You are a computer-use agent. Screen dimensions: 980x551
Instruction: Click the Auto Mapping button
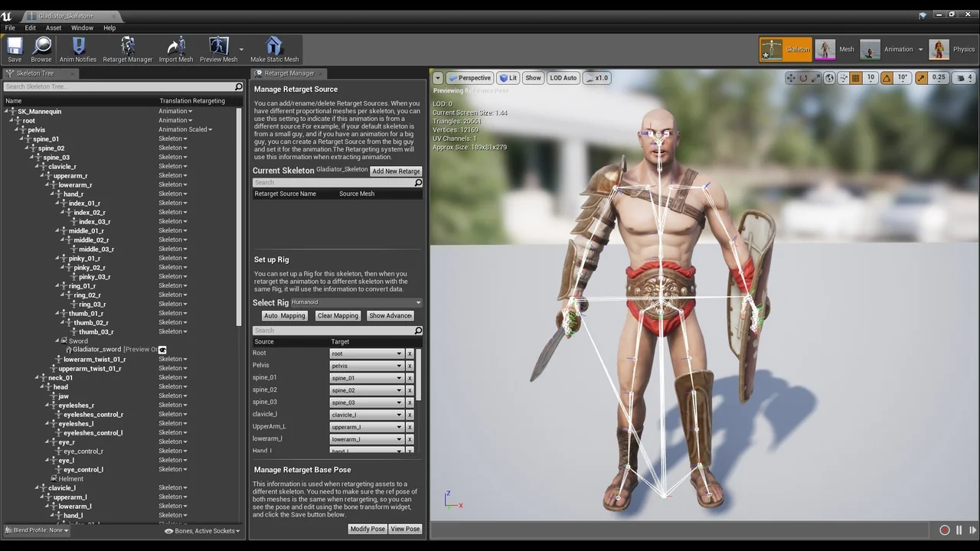click(284, 315)
